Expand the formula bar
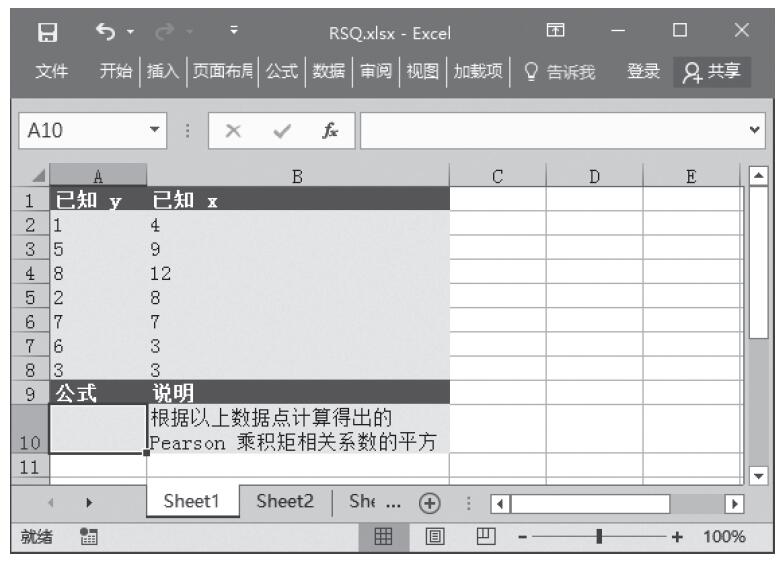Viewport: 781px width, 561px height. (755, 131)
